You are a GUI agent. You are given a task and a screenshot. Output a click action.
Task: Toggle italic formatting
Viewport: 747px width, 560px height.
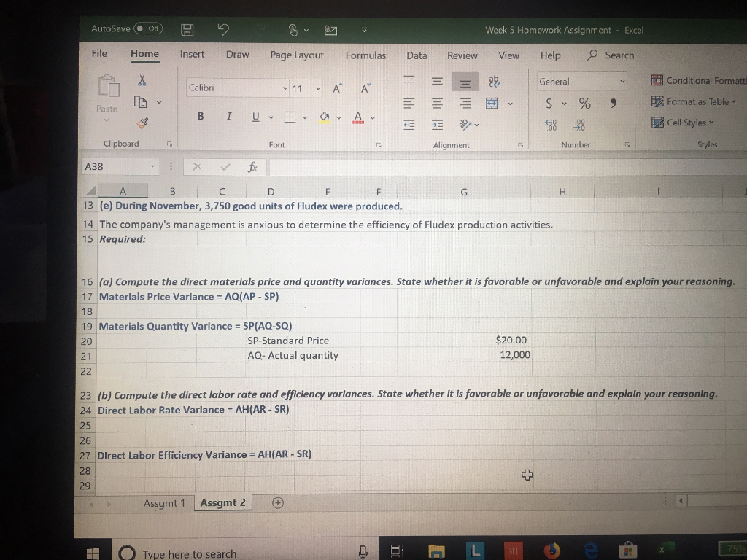pos(228,116)
